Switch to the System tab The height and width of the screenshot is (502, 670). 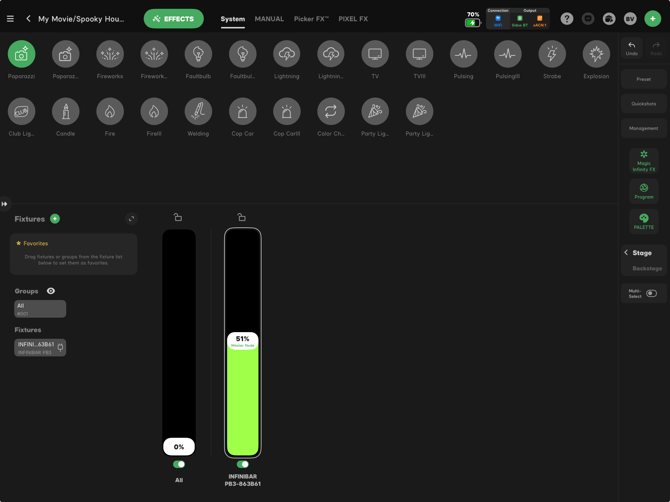tap(233, 19)
